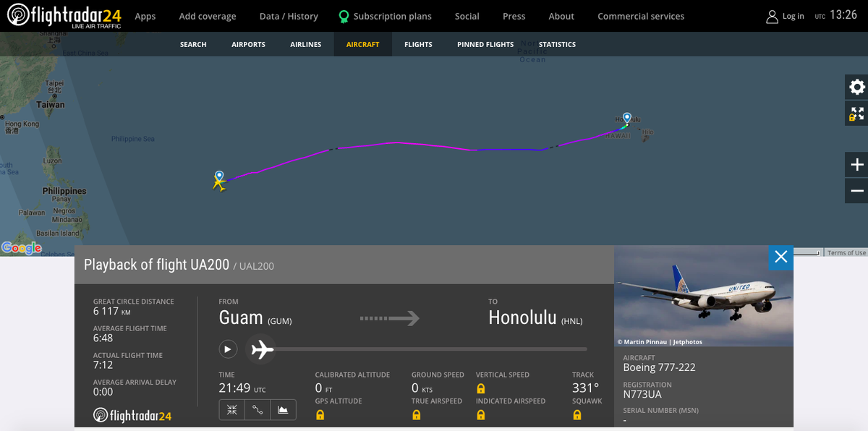Image resolution: width=868 pixels, height=431 pixels.
Task: Click the average flight time 6:48
Action: pos(103,338)
